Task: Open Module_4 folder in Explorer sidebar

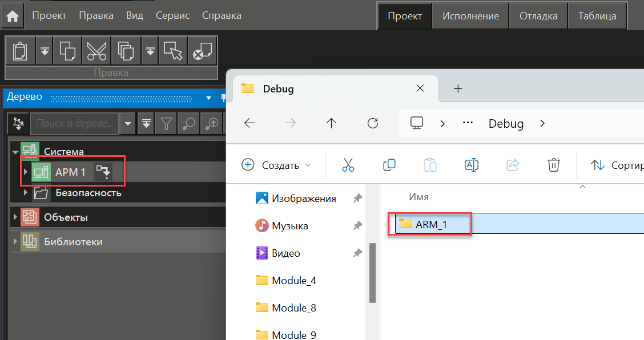Action: (293, 281)
